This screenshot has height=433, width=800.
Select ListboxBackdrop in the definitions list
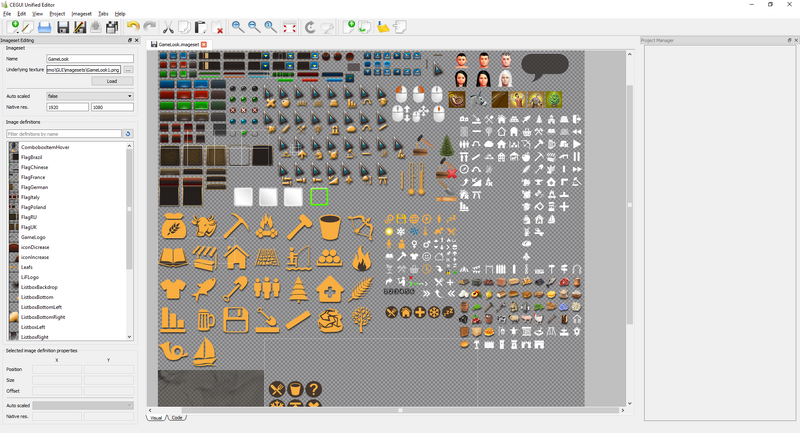39,287
